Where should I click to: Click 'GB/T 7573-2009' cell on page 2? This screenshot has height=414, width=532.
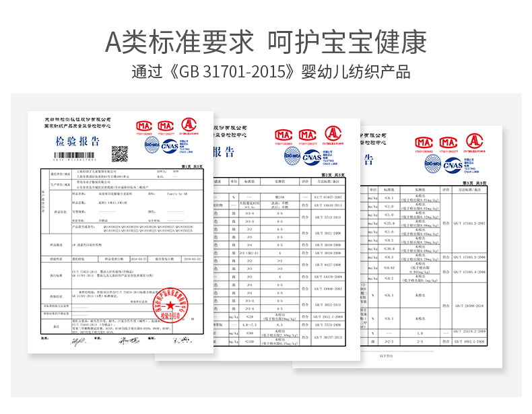[328, 325]
